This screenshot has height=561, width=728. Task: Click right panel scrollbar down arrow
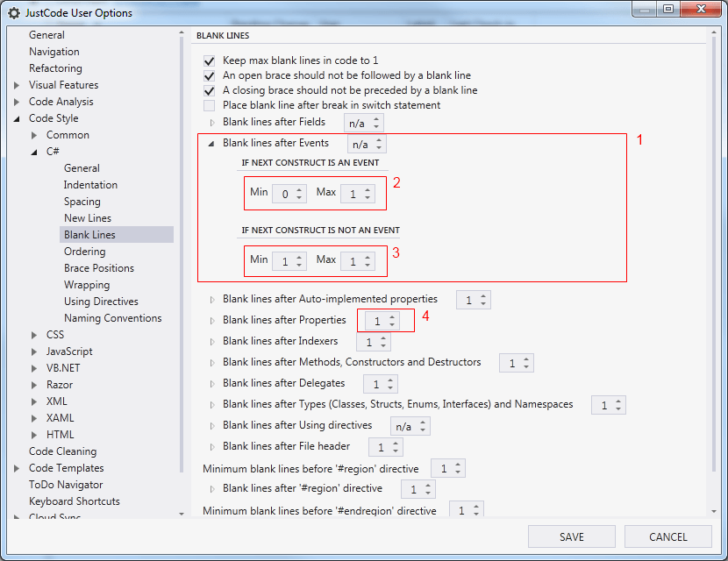714,511
